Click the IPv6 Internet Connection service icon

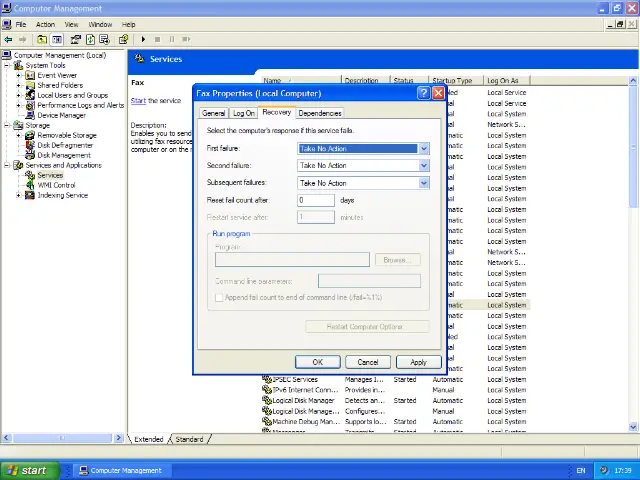[267, 390]
